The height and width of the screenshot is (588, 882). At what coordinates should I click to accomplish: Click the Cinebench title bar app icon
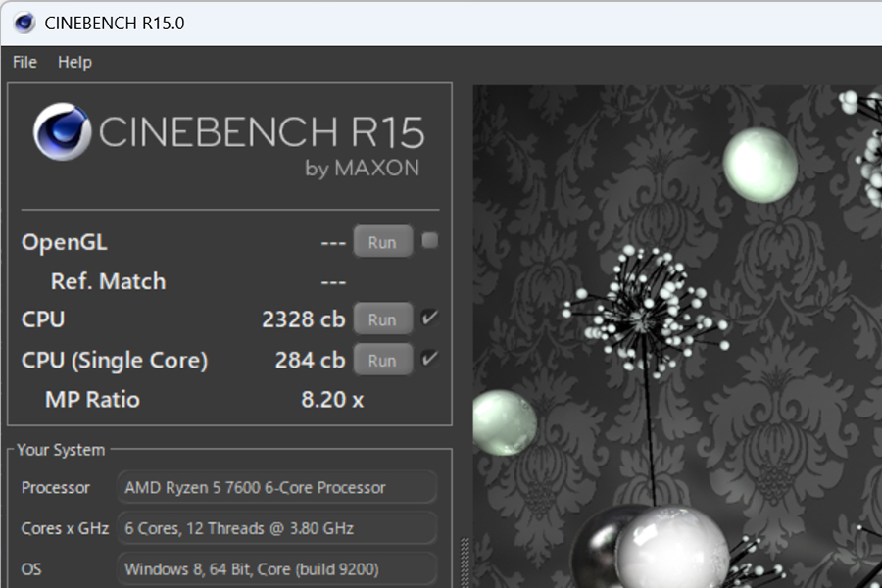tap(24, 24)
